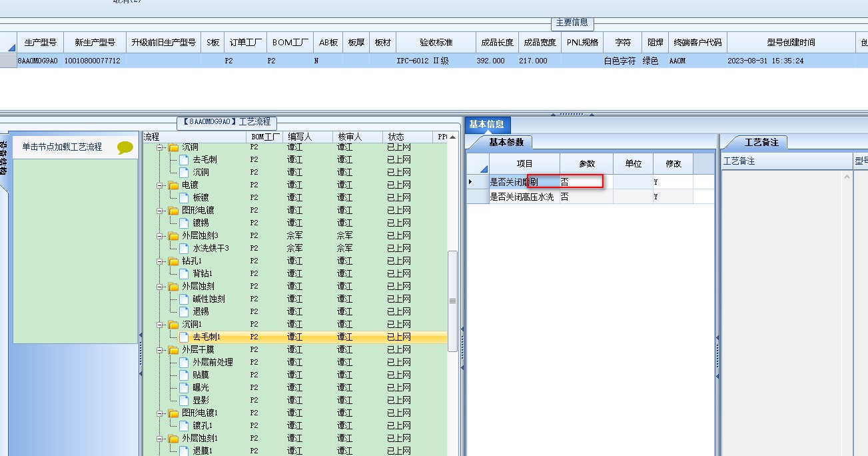Collapse the 图形电镀 folder node
Viewport: 868px width, 456px height.
pos(160,211)
